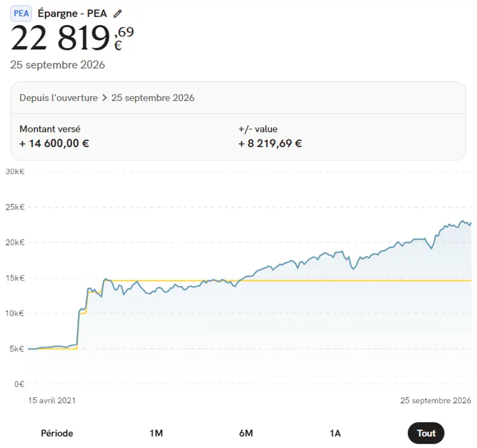This screenshot has height=448, width=477.
Task: Click the 22 819,69 € account balance
Action: click(72, 37)
